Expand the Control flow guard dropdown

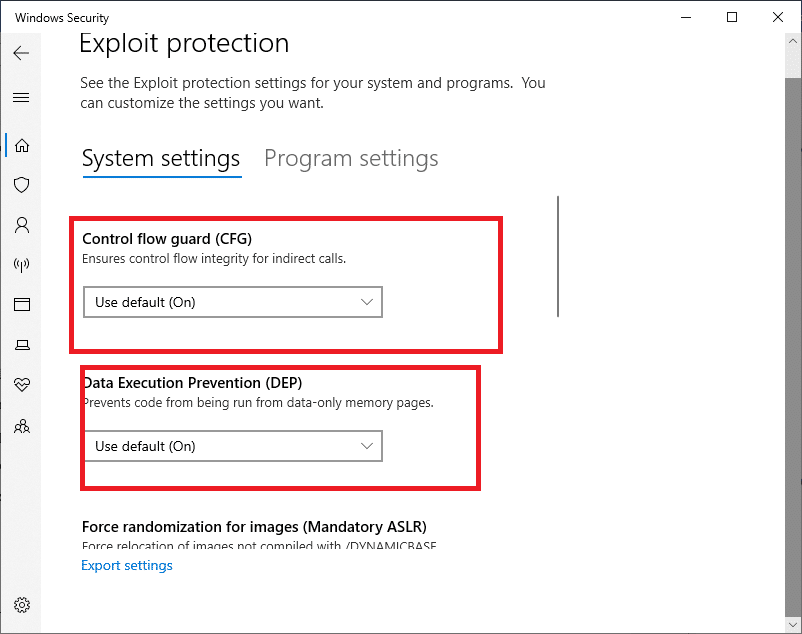[x=233, y=302]
